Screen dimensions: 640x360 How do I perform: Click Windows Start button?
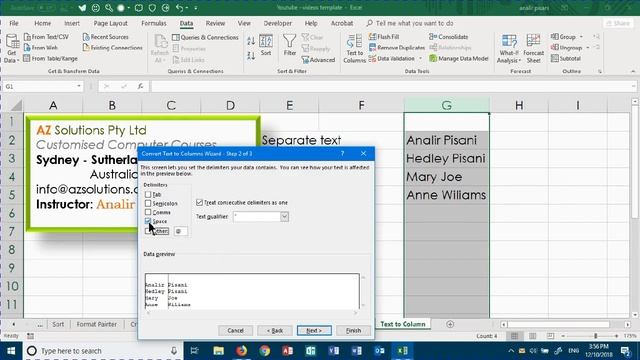pyautogui.click(x=11, y=351)
